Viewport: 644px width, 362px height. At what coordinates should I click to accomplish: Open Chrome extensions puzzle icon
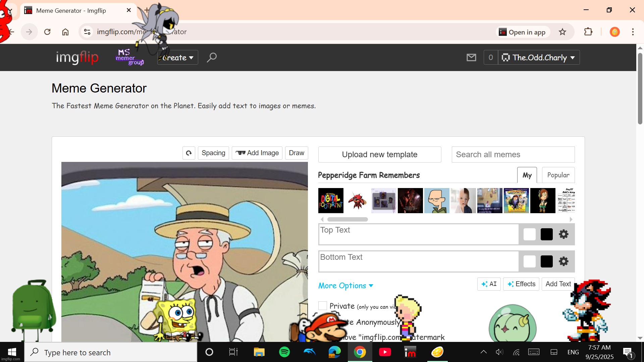[588, 32]
